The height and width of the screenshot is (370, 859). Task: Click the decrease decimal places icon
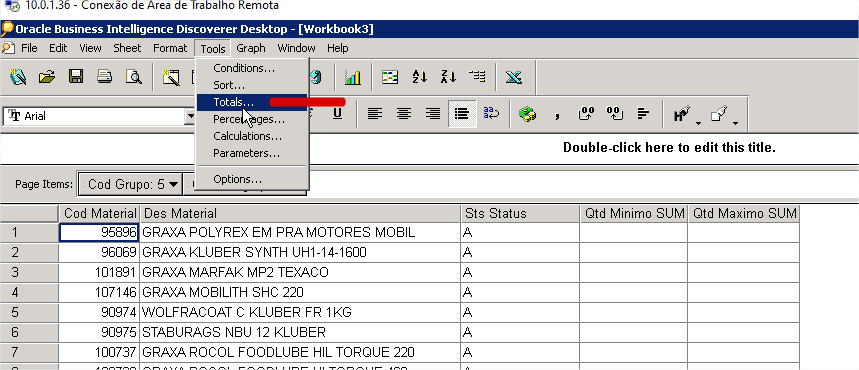coord(615,114)
